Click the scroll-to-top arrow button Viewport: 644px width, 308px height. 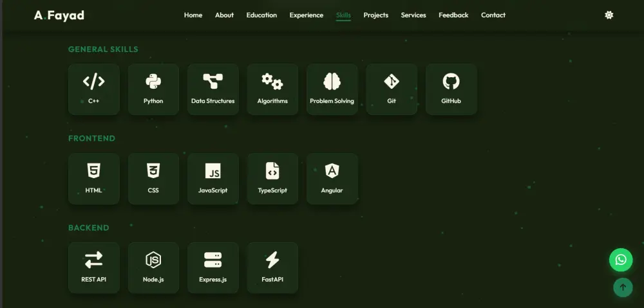point(623,287)
